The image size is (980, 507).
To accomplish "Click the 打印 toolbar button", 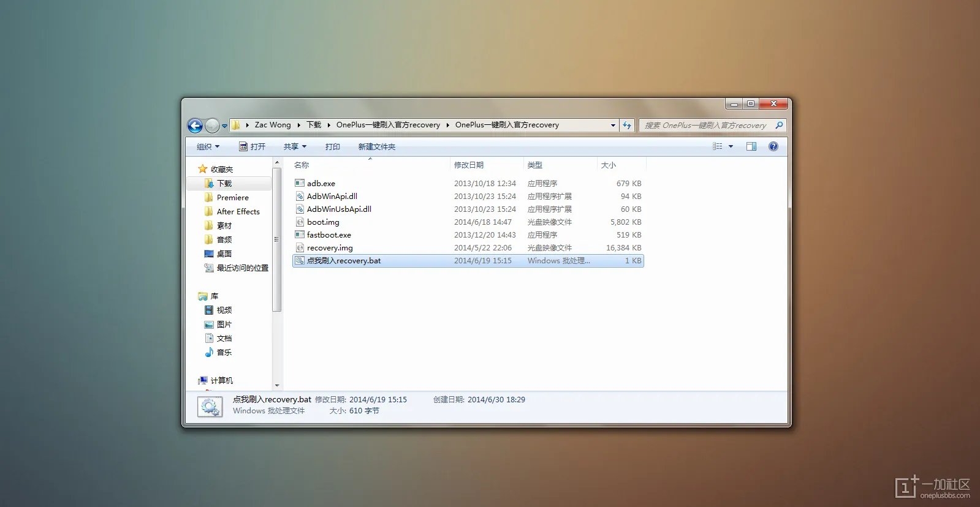I will point(332,147).
